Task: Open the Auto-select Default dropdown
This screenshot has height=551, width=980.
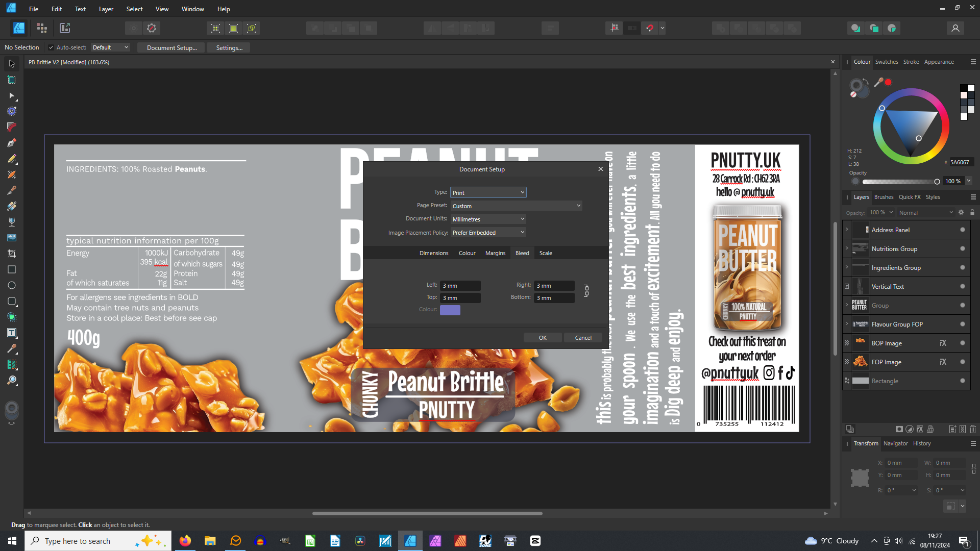Action: tap(111, 47)
